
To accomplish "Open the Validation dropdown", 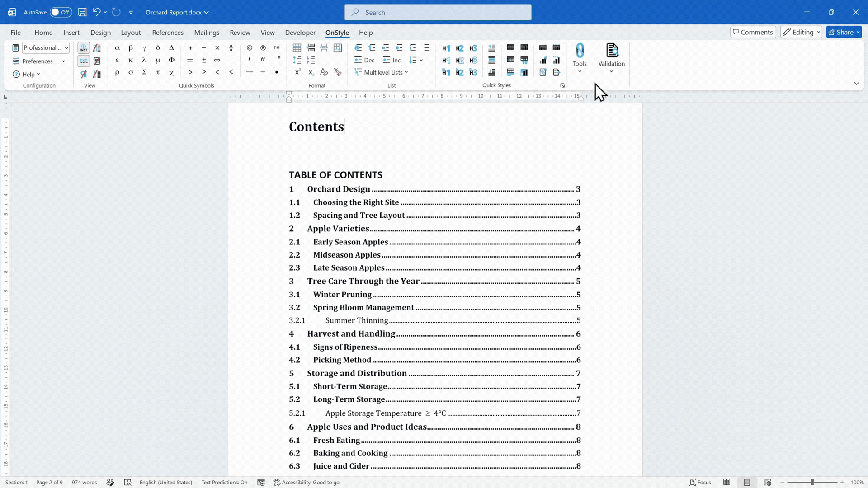I will [611, 59].
